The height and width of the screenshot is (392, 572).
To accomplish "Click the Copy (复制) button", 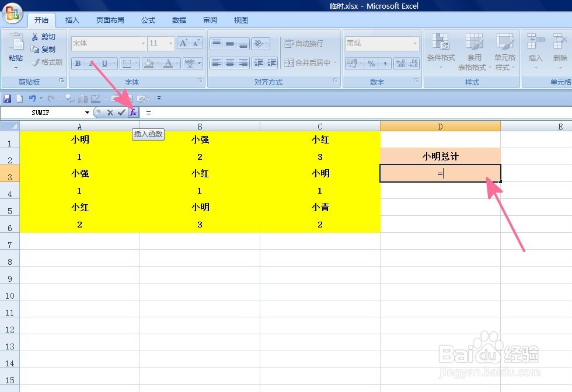I will pyautogui.click(x=43, y=49).
